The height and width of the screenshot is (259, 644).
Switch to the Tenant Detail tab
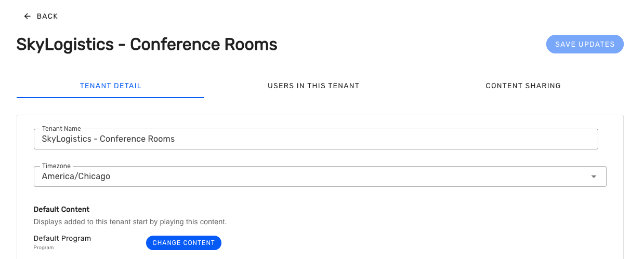point(110,86)
